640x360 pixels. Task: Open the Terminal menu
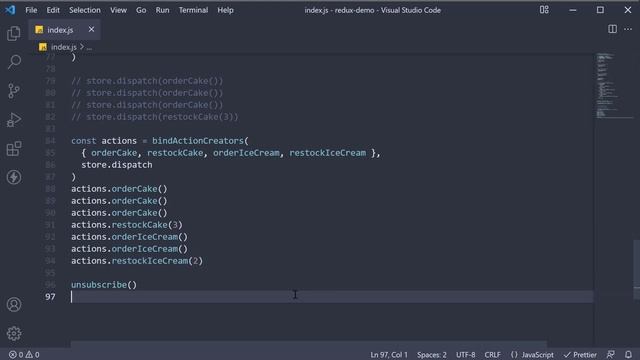193,10
